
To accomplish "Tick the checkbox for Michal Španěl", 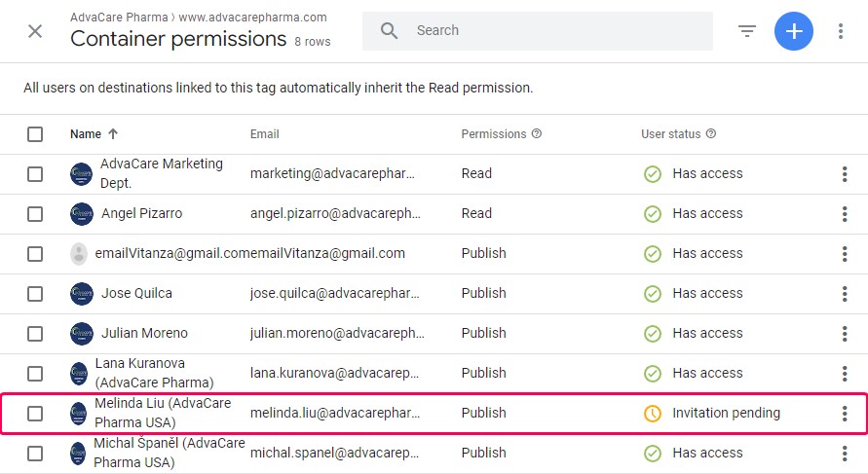I will (x=35, y=454).
